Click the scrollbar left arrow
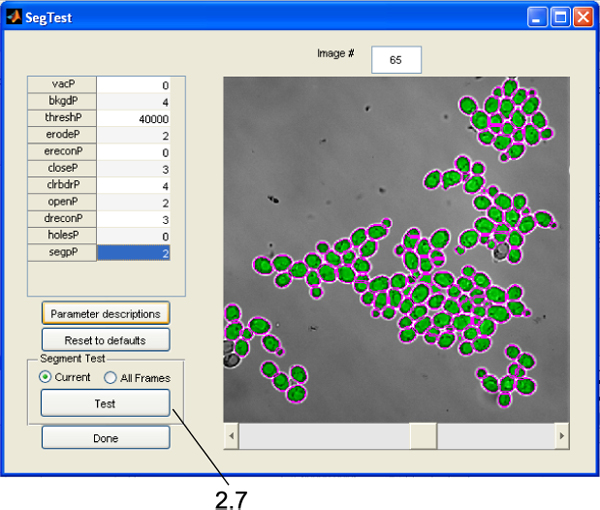 coord(232,437)
